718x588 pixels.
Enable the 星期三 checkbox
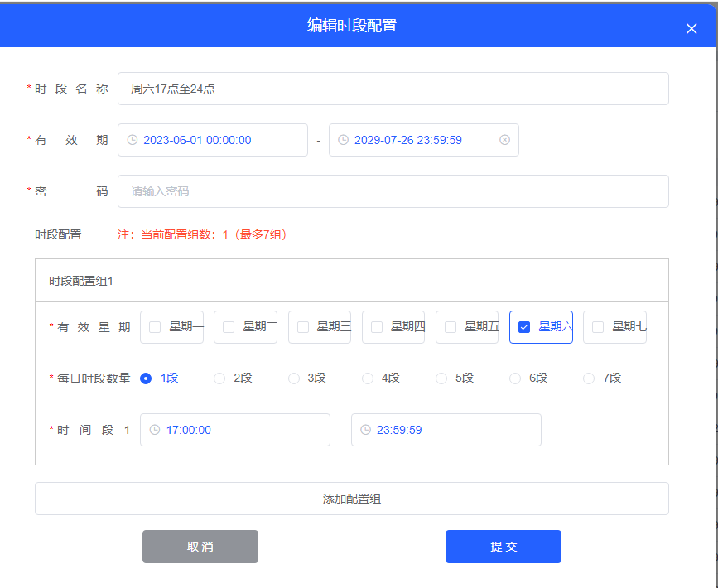[303, 327]
